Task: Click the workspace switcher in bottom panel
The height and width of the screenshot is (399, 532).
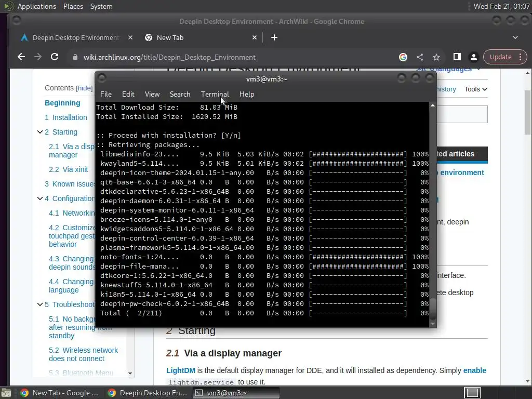Action: 472,393
